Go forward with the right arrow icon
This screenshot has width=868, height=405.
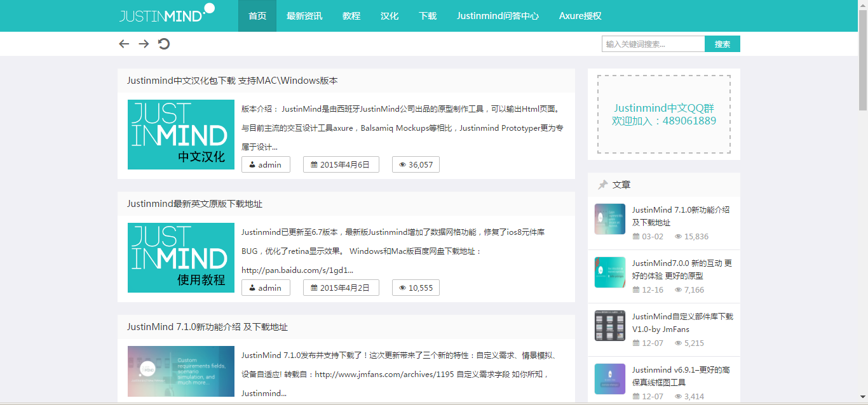coord(144,44)
